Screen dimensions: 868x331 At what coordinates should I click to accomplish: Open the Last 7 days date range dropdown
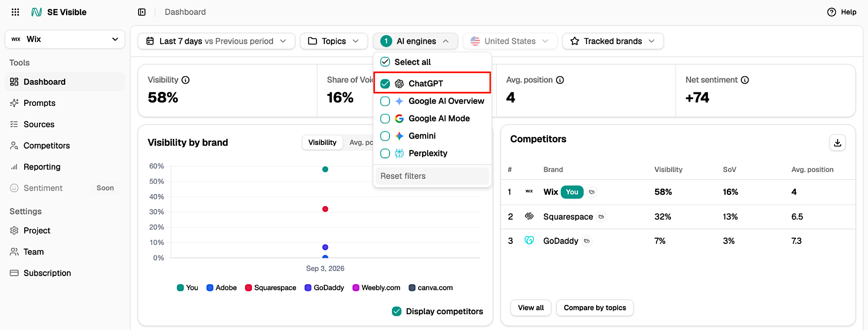pos(216,41)
